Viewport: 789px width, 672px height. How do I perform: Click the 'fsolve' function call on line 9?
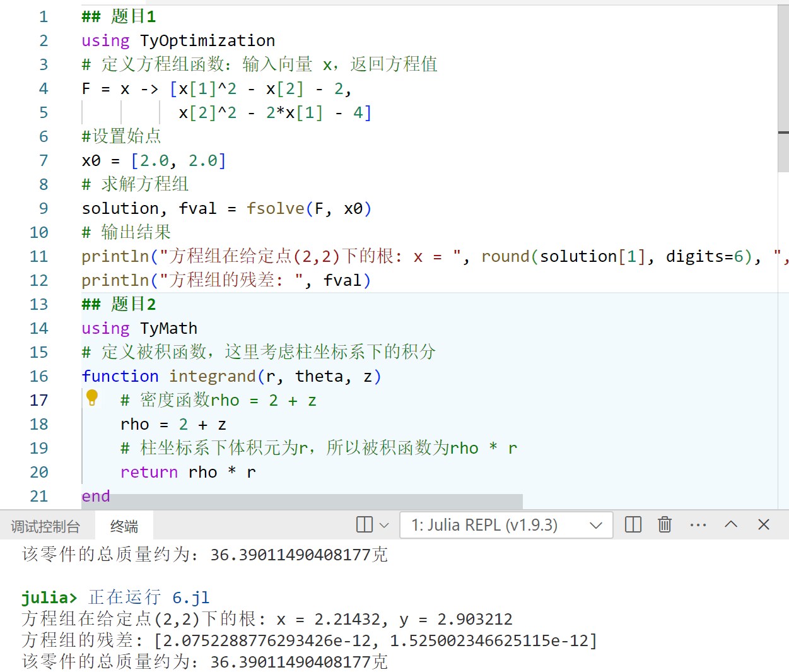click(x=276, y=208)
